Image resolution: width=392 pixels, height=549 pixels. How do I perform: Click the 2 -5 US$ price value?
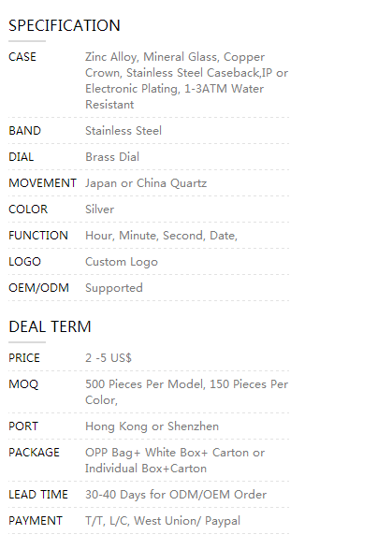tap(109, 358)
